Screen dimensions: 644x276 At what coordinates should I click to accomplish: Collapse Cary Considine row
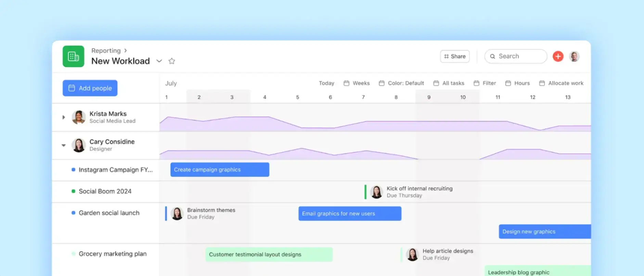point(64,145)
